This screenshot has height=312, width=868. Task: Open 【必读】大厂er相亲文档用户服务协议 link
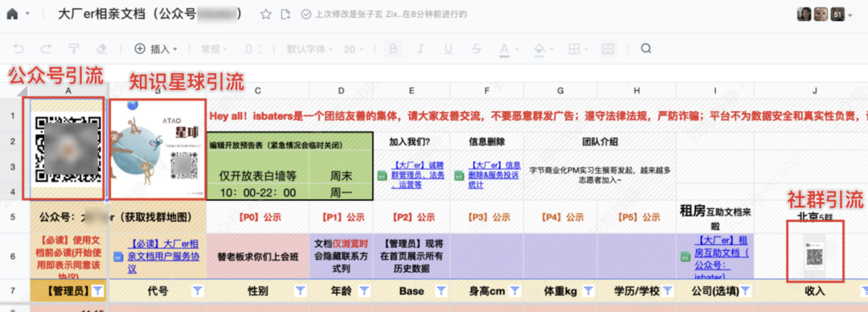[x=163, y=256]
